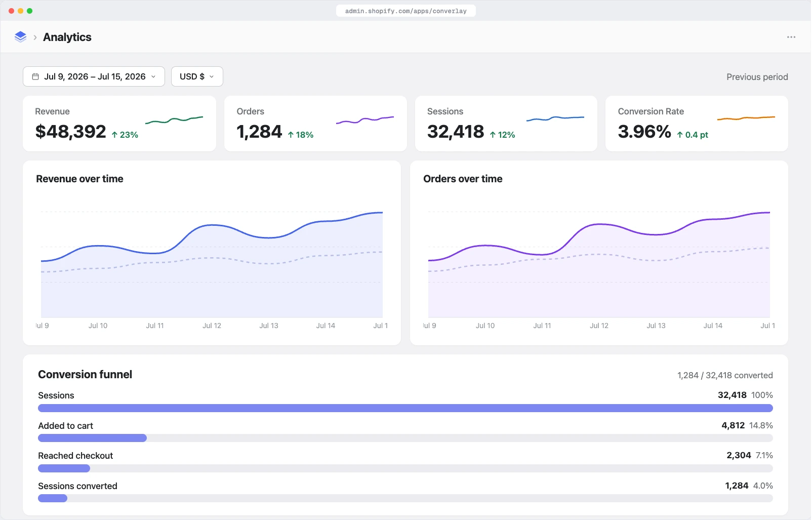812x520 pixels.
Task: Click the blue Sessions sparkline
Action: tap(555, 119)
